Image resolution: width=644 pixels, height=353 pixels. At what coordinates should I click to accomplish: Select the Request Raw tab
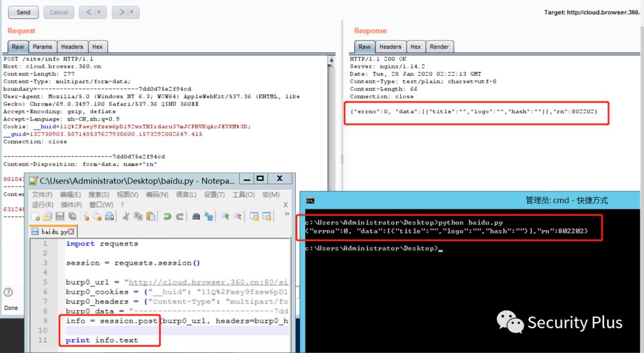[x=18, y=47]
